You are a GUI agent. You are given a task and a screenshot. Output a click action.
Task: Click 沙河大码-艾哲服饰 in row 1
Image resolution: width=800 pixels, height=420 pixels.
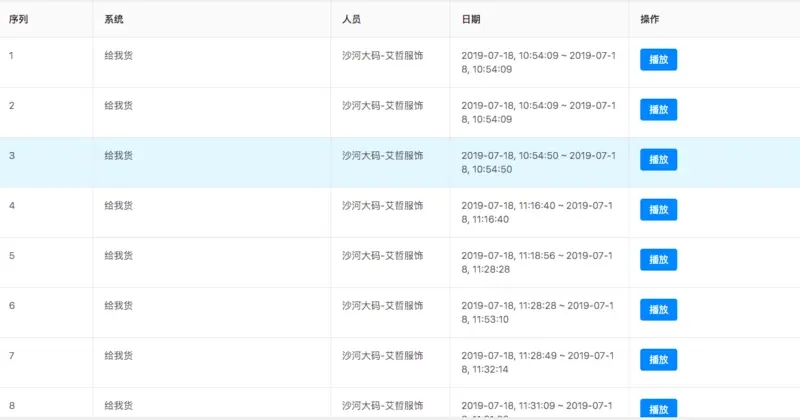(x=383, y=56)
